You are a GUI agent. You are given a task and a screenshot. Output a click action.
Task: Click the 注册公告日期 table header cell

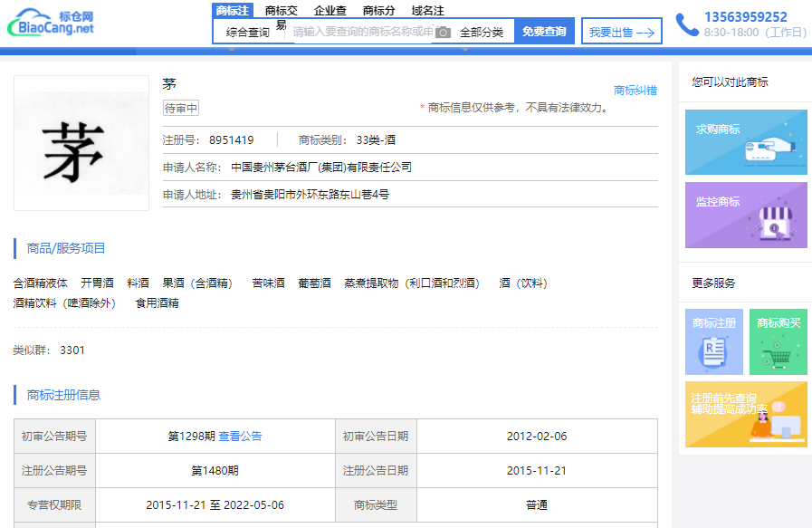click(376, 470)
